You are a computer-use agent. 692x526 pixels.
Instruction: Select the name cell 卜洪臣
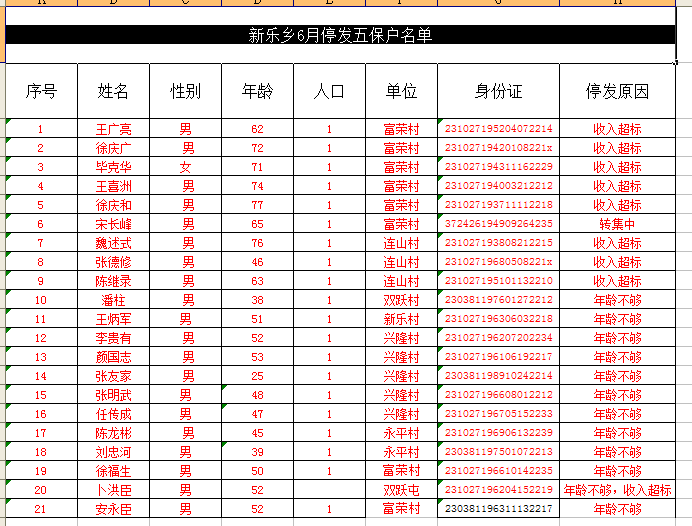click(x=113, y=489)
